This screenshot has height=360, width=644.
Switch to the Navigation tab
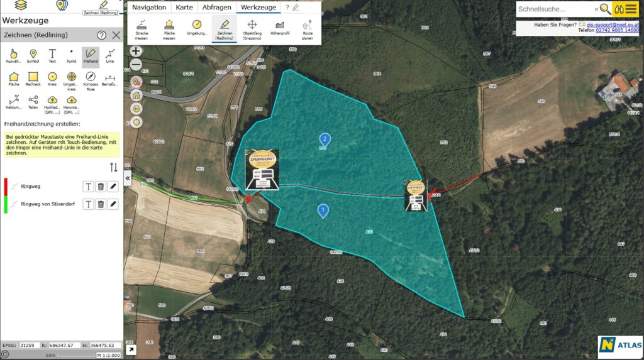click(149, 8)
